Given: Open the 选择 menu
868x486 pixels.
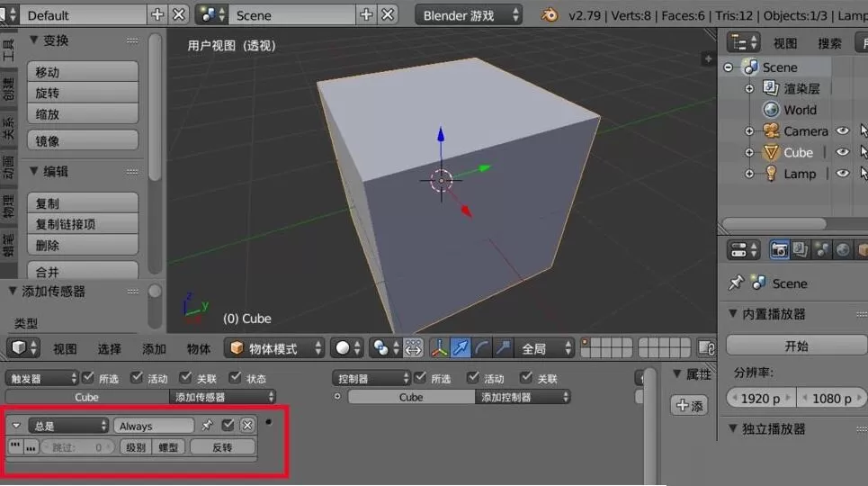Looking at the screenshot, I should pyautogui.click(x=109, y=348).
